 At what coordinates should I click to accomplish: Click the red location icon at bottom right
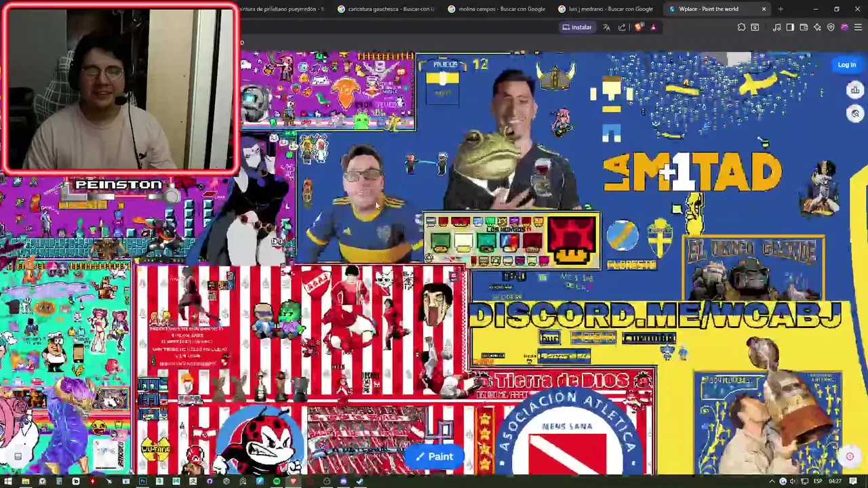pos(850,456)
